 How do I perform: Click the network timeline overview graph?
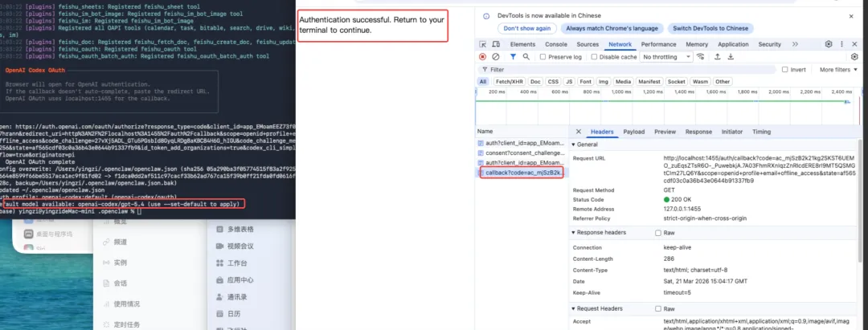coord(666,105)
